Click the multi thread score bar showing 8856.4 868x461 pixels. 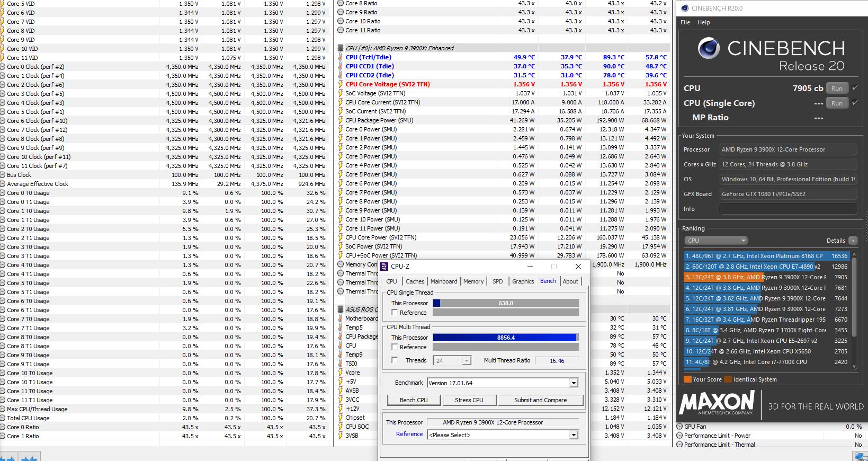[506, 338]
